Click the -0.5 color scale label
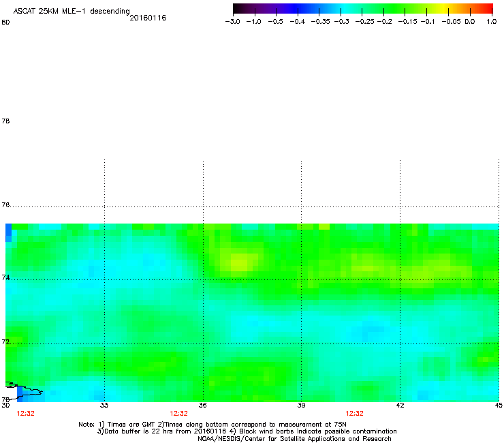 click(x=275, y=22)
